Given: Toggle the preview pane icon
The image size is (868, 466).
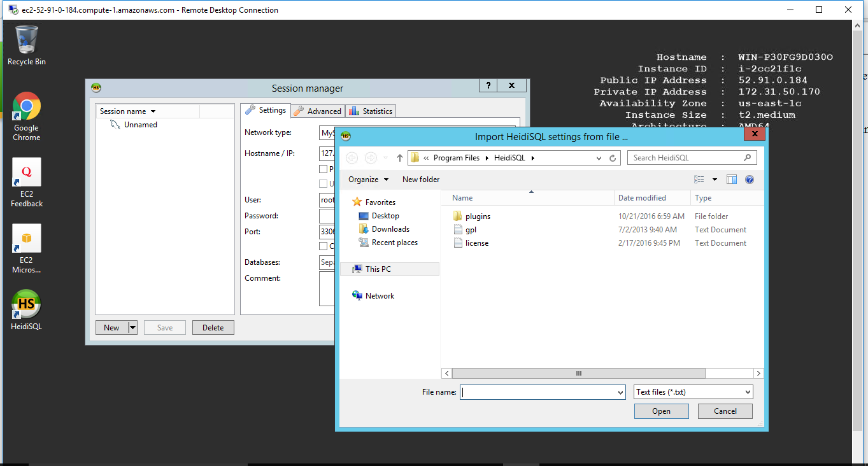Looking at the screenshot, I should (x=732, y=180).
